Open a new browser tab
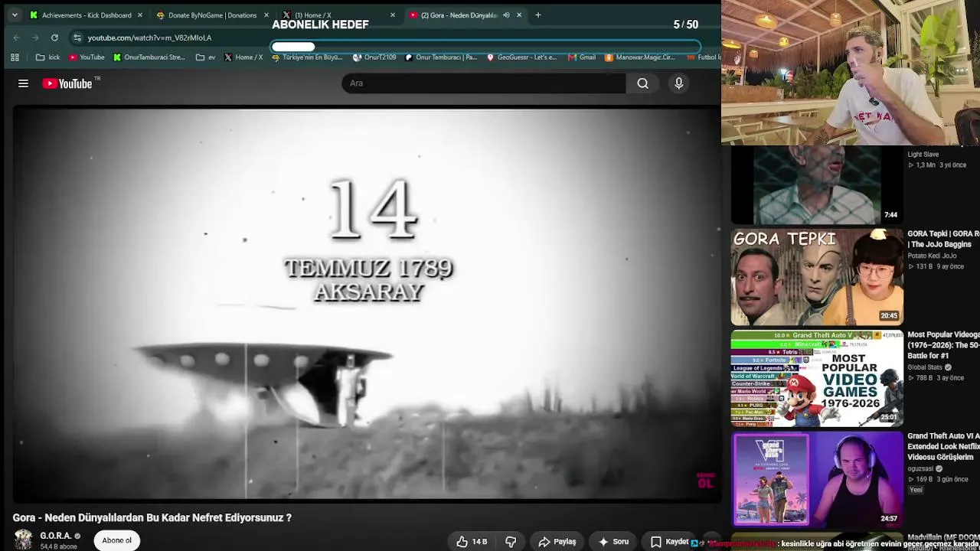980x551 pixels. (538, 15)
